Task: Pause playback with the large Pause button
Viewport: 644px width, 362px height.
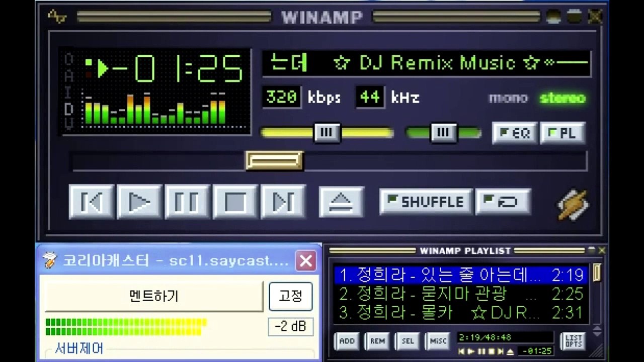Action: (x=187, y=202)
